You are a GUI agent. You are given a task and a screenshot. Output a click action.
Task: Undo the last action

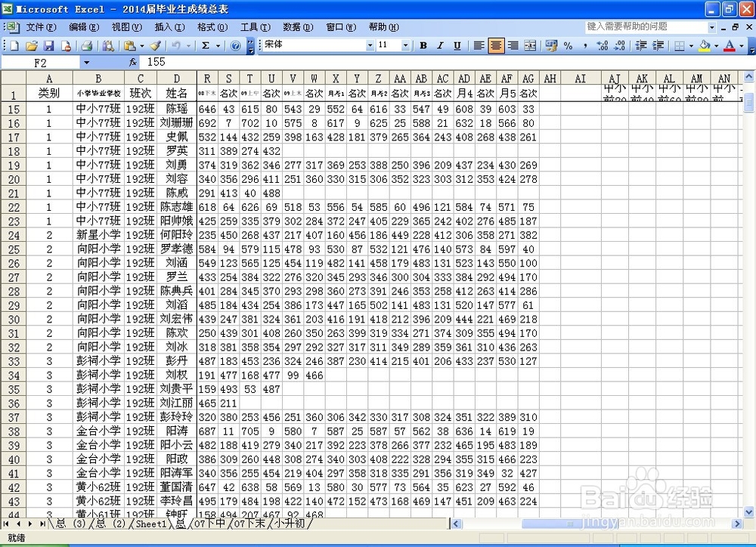pos(176,45)
